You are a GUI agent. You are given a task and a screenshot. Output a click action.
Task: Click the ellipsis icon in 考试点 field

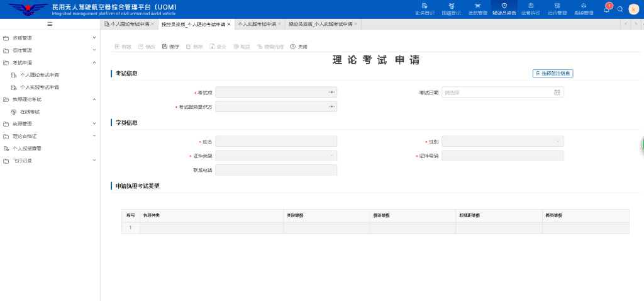pos(332,93)
